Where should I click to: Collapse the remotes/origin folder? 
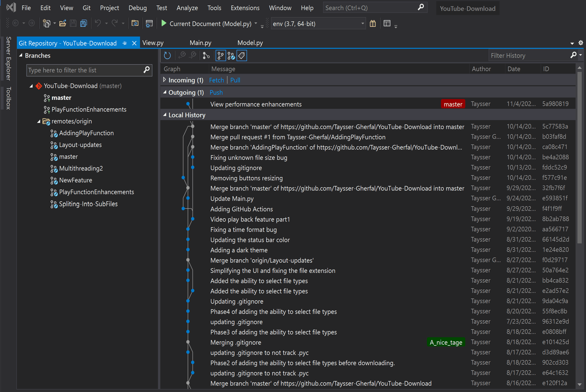pos(39,121)
